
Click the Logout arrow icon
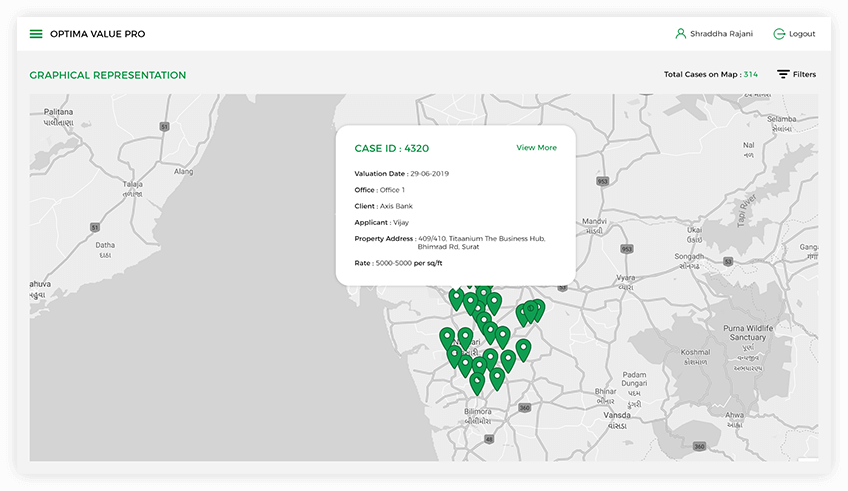(779, 34)
